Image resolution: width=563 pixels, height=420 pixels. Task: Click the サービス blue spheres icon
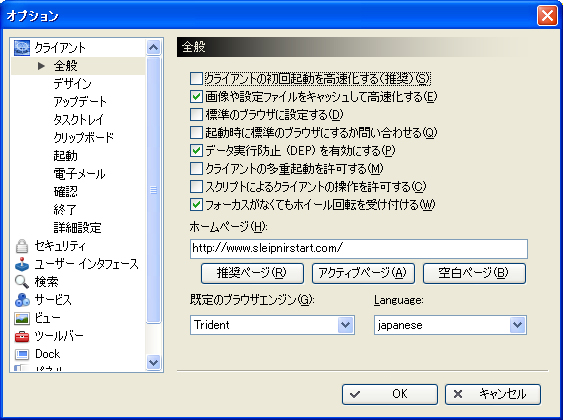click(22, 300)
